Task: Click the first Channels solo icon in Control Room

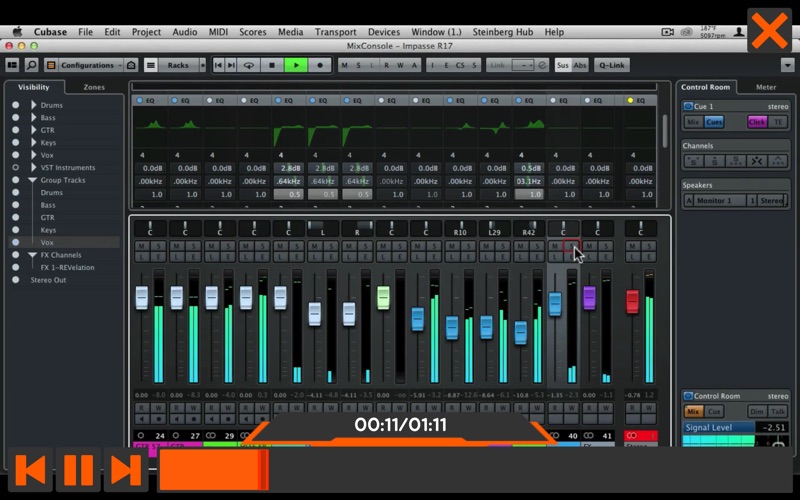Action: point(693,161)
